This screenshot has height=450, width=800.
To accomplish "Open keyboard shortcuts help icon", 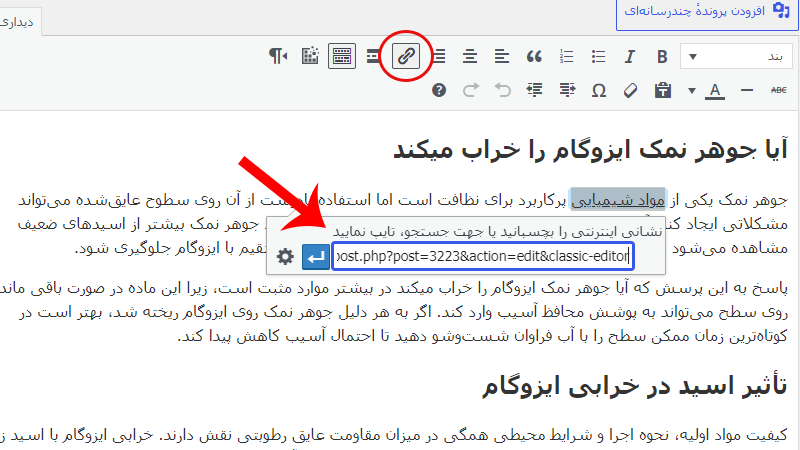I will [x=439, y=90].
